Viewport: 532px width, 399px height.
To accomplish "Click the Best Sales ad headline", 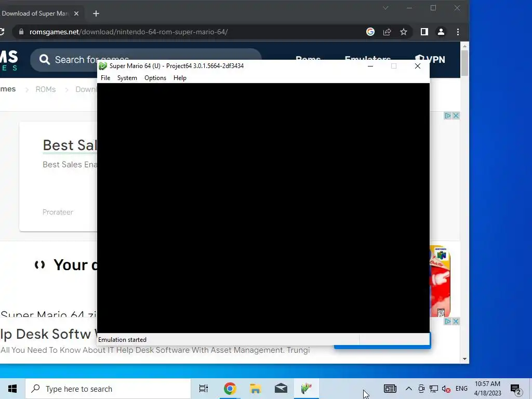I will coord(70,145).
